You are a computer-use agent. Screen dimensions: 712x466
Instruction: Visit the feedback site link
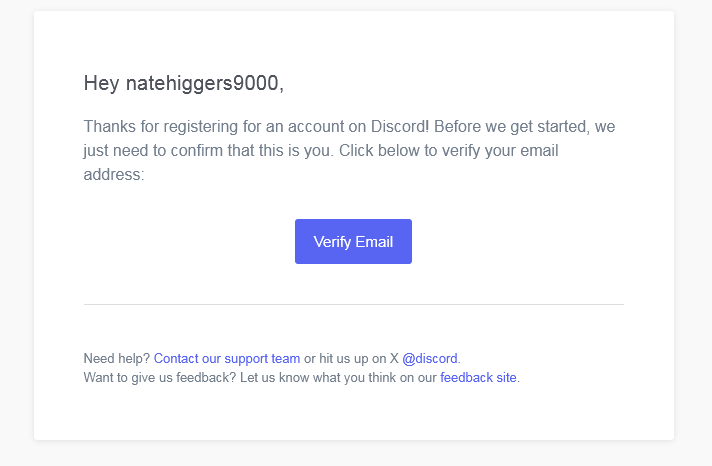(x=478, y=378)
